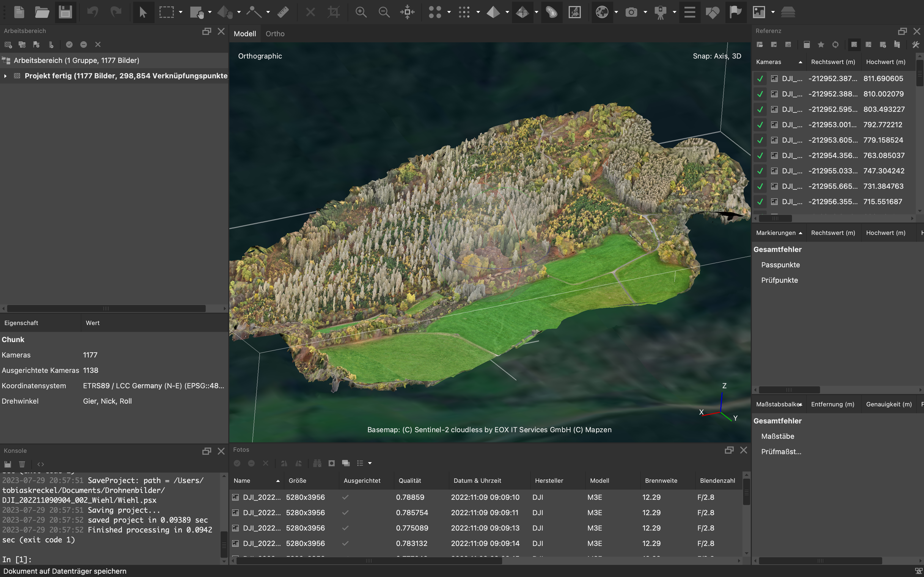Select the first DJI image thumbnail in Fotos
Screen dimensions: 924x577
[x=236, y=496]
